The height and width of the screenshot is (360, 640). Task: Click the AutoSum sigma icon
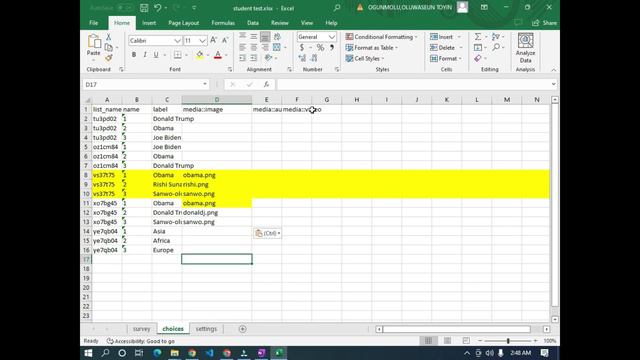pyautogui.click(x=478, y=37)
